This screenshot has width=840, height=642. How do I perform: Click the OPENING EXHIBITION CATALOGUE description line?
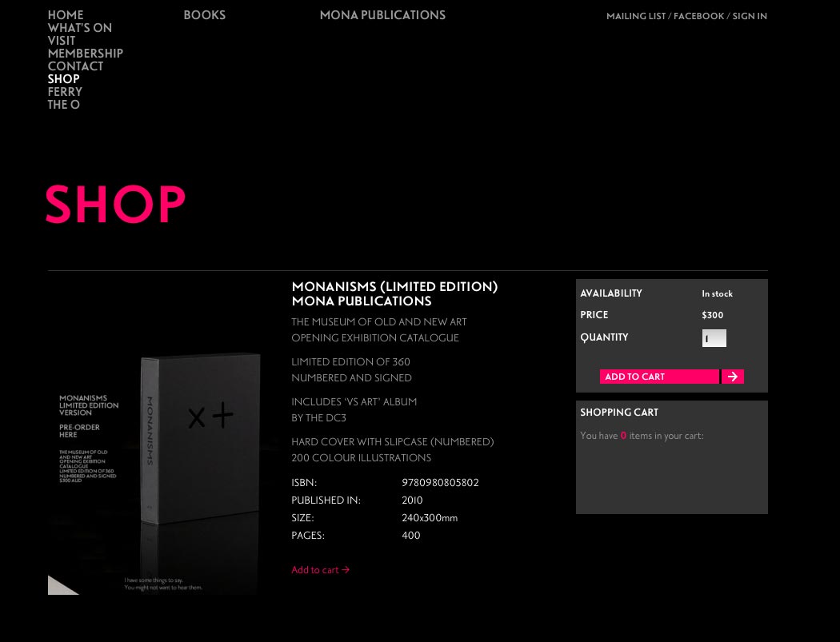[x=375, y=338]
